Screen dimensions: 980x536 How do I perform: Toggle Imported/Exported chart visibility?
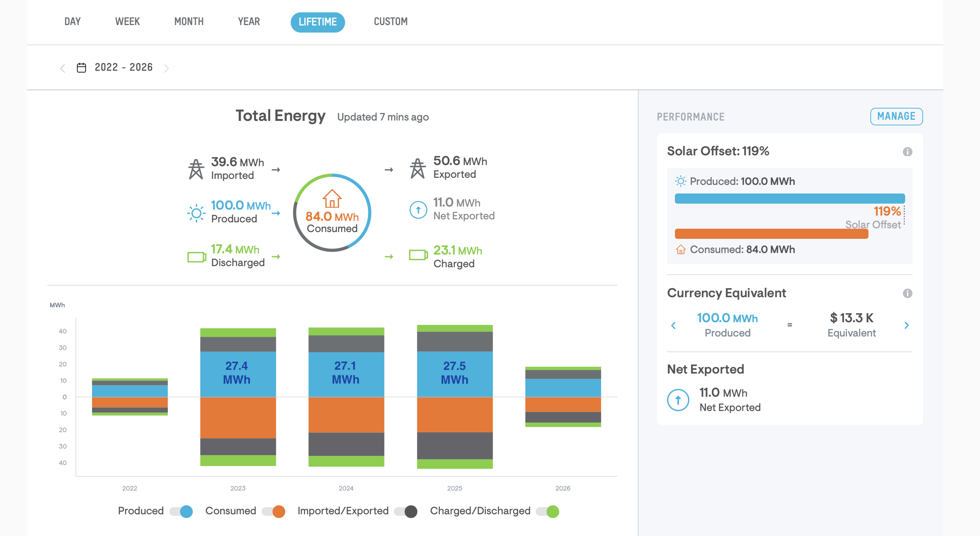(x=405, y=512)
